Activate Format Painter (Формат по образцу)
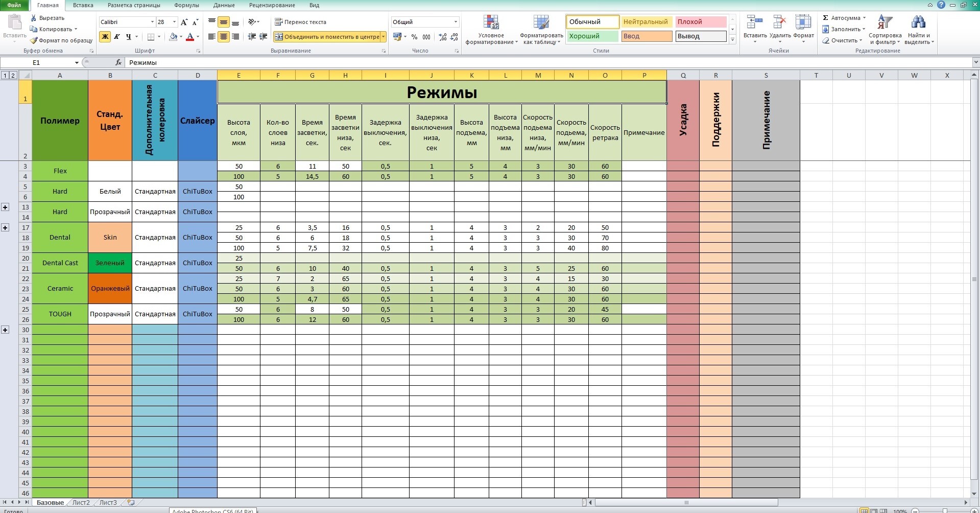980x513 pixels. (61, 40)
